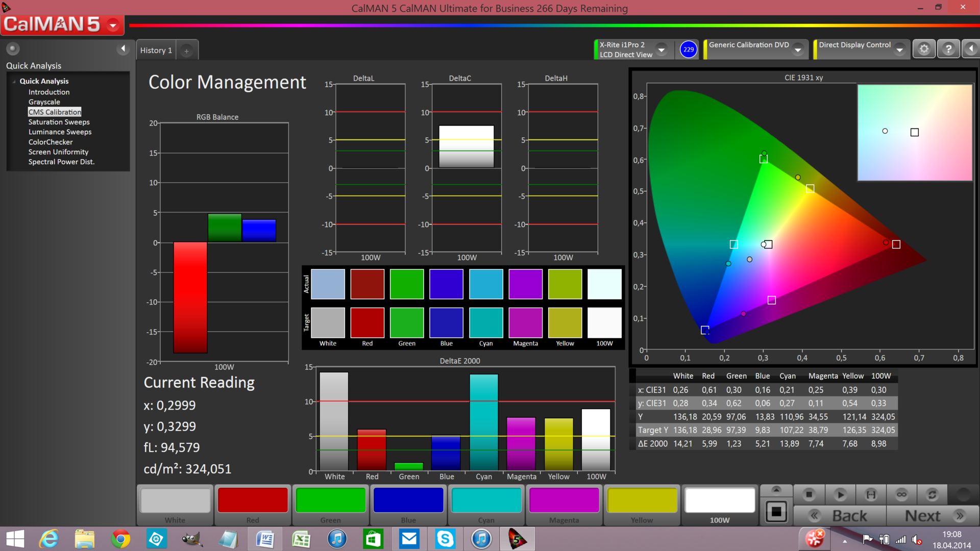Click the round record button above Quick Analysis
Screen dimensions: 980x551
coord(13,48)
